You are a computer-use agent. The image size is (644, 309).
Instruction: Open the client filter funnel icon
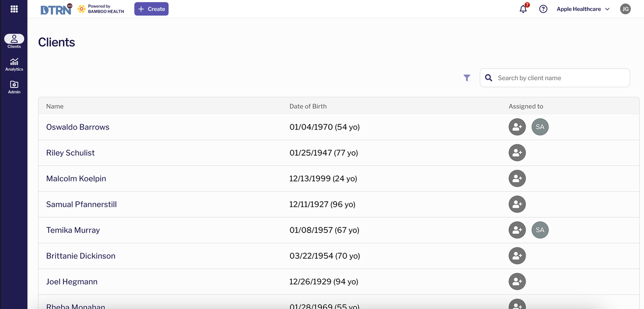[467, 78]
